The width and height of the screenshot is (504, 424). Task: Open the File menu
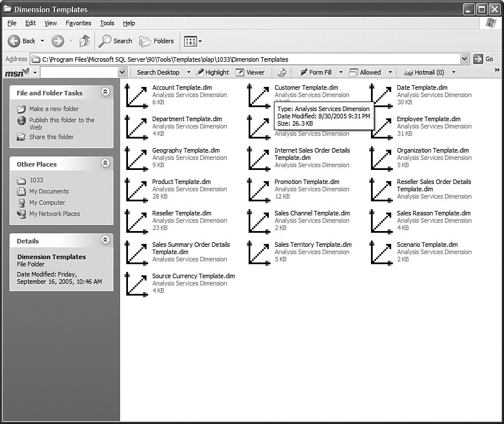(x=12, y=23)
